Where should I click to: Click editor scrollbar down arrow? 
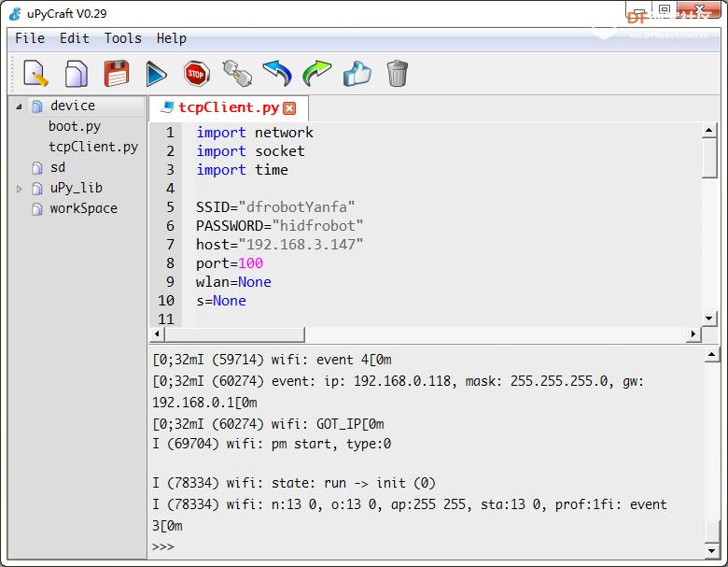709,319
